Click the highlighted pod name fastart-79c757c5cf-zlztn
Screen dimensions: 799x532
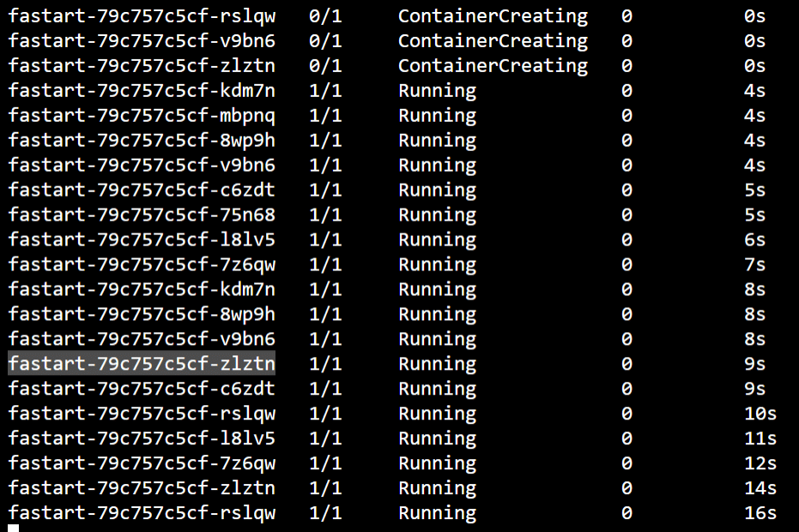click(142, 363)
